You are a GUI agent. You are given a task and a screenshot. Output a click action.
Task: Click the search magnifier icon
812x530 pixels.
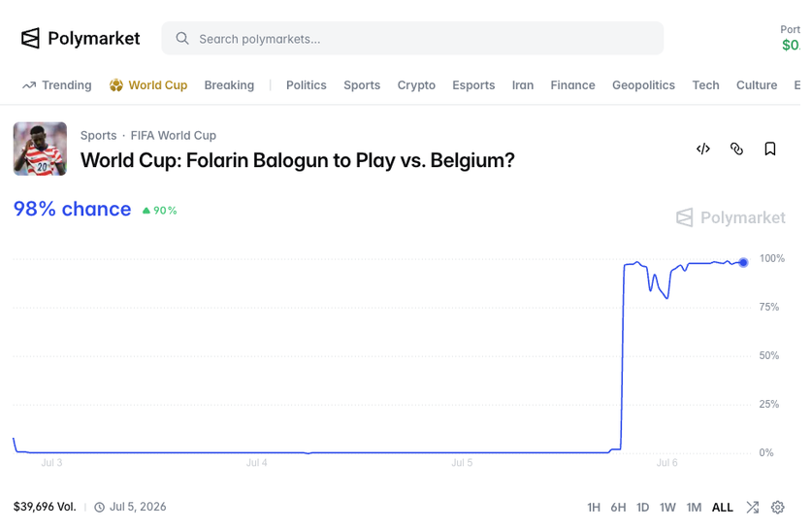(182, 38)
